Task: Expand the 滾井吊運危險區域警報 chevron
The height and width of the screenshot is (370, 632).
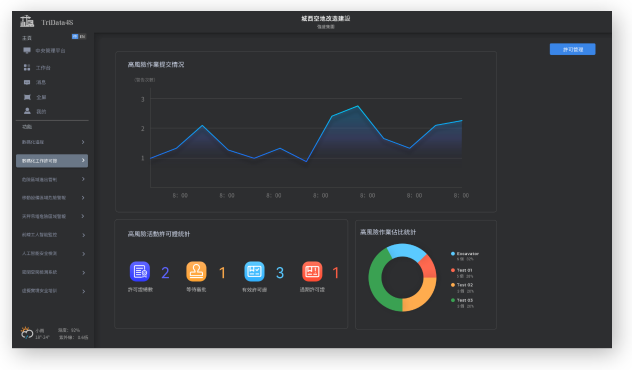Action: [x=83, y=216]
